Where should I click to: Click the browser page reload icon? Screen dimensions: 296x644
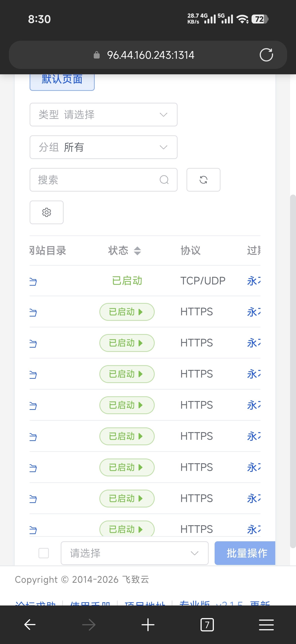(x=266, y=55)
